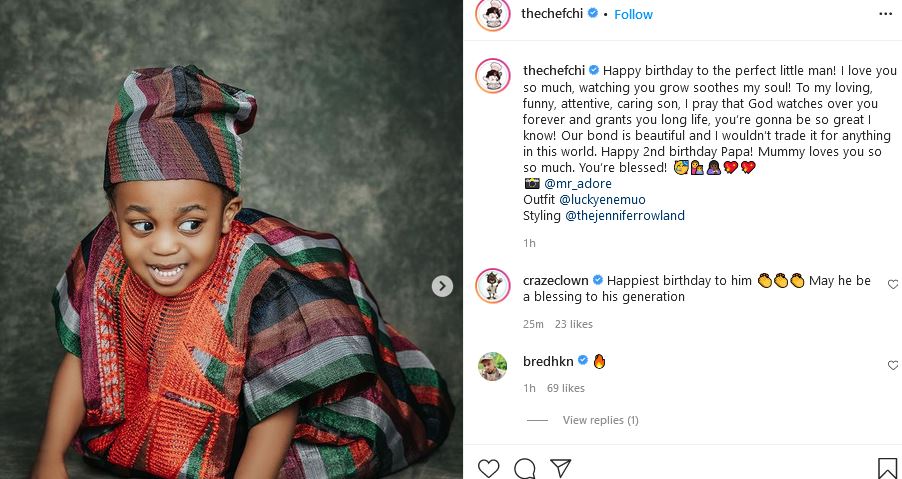Open bredhkn's profile avatar

click(x=493, y=367)
